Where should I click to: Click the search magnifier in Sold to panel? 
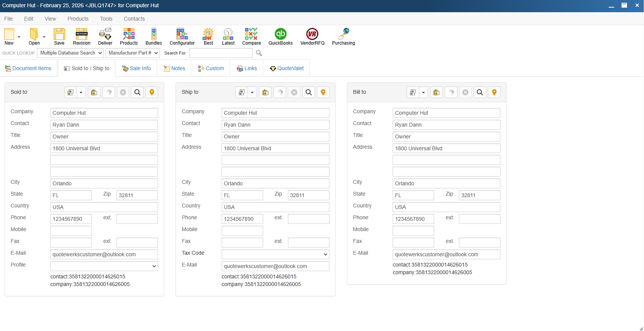tap(137, 92)
